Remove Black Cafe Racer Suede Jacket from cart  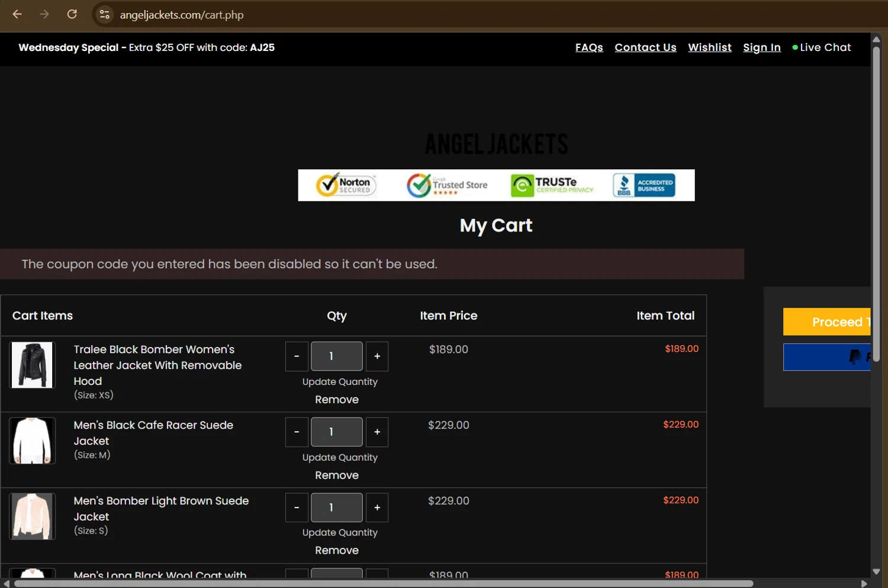337,475
